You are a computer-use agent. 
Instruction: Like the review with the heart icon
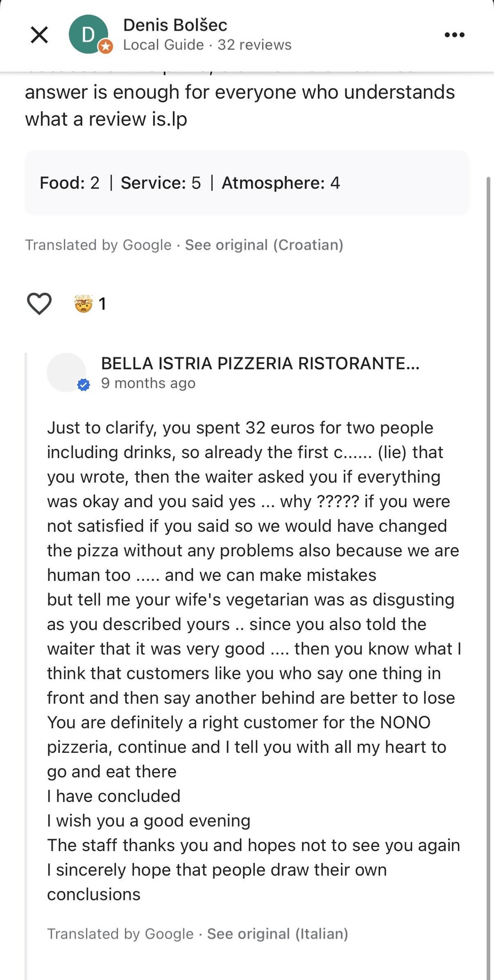tap(39, 304)
